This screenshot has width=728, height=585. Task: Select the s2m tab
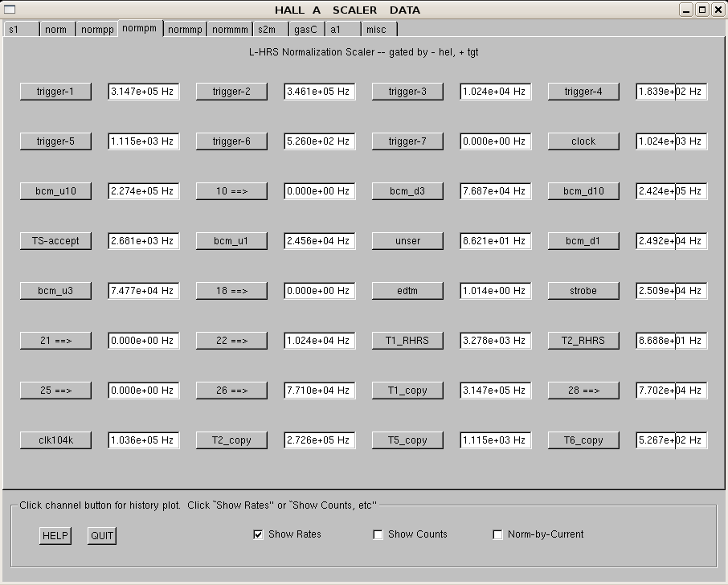271,29
